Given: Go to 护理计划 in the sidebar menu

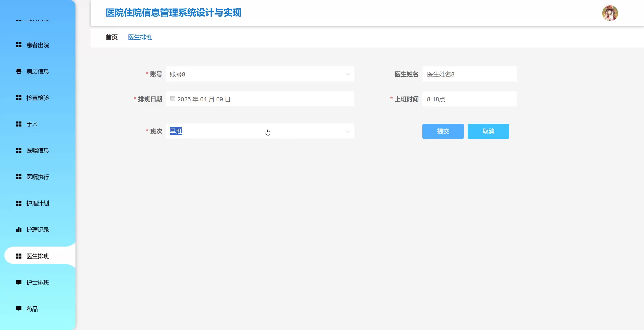Looking at the screenshot, I should click(x=38, y=203).
